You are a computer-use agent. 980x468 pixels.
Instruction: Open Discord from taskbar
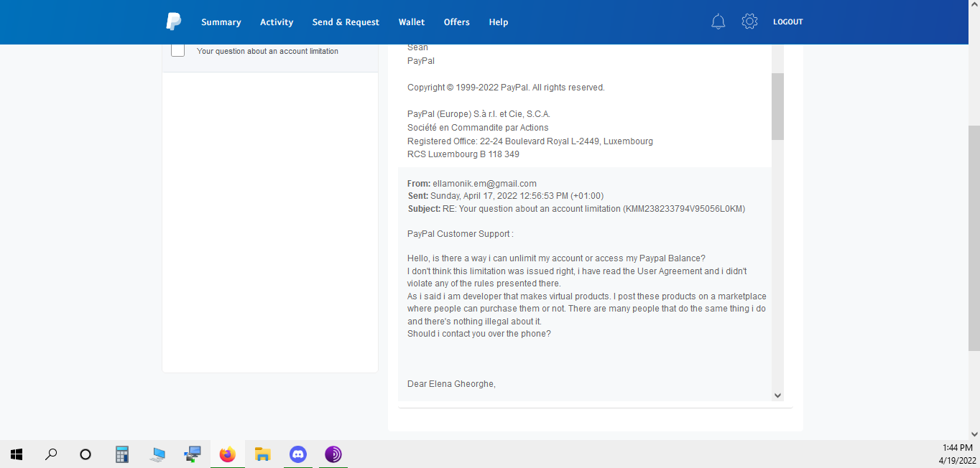297,454
